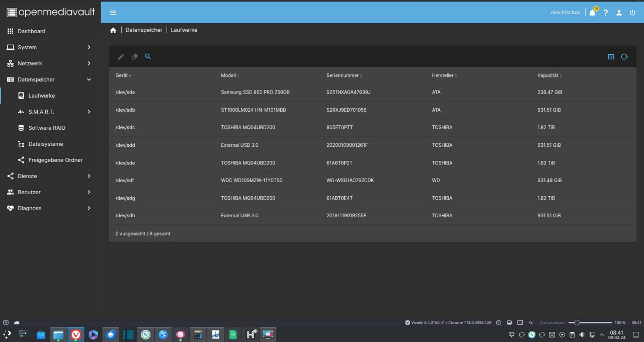Switch to the Vivaldi browser taskbar icon
Screen dimensions: 644x342
click(76, 334)
